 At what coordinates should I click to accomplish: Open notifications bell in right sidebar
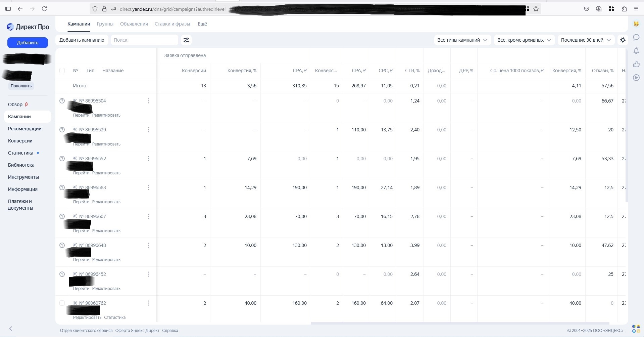tap(636, 51)
